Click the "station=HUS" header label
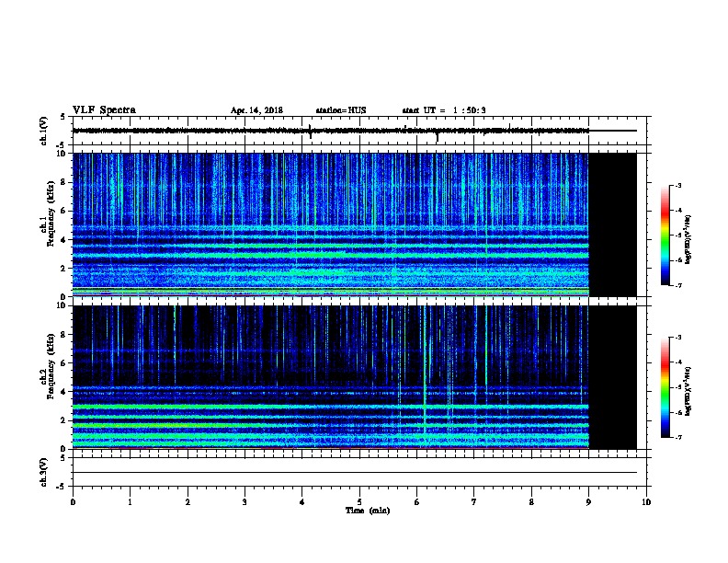 coord(341,110)
